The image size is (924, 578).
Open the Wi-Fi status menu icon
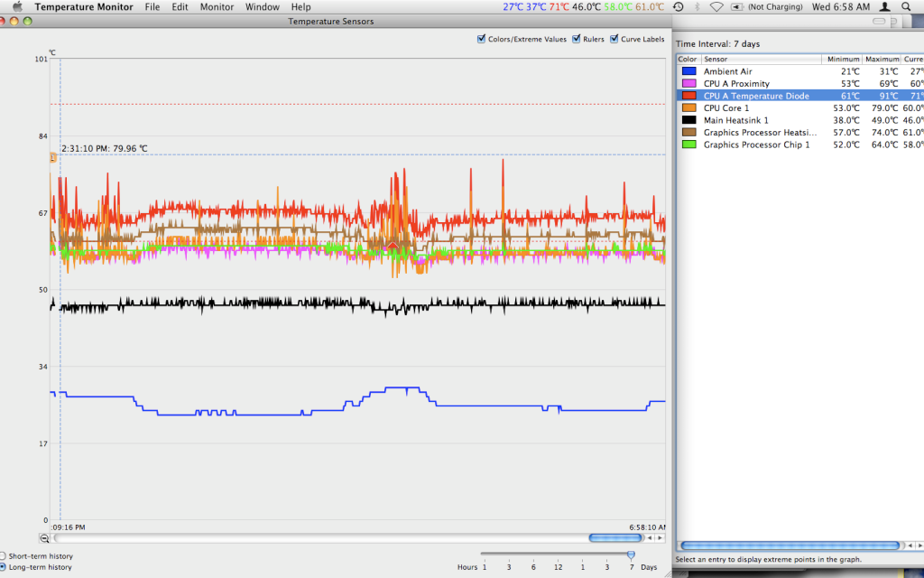[x=716, y=6]
